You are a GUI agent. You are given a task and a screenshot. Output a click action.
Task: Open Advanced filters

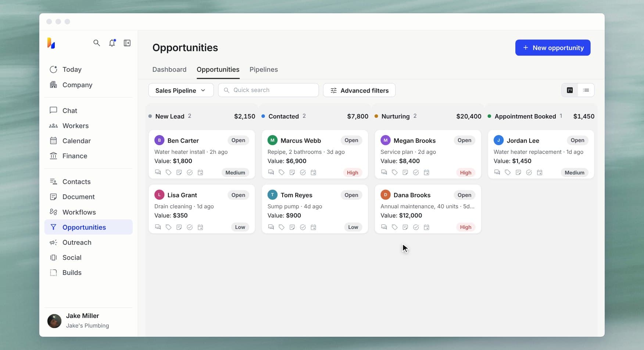pos(359,90)
